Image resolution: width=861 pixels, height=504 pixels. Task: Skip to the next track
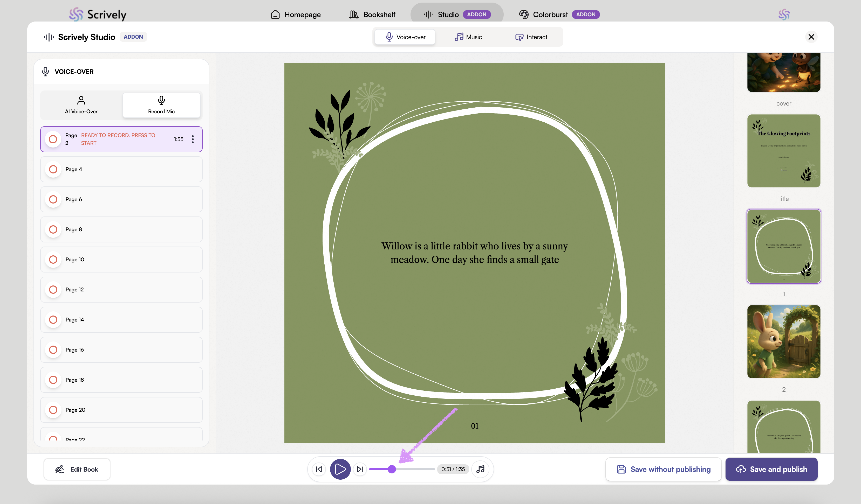(360, 469)
